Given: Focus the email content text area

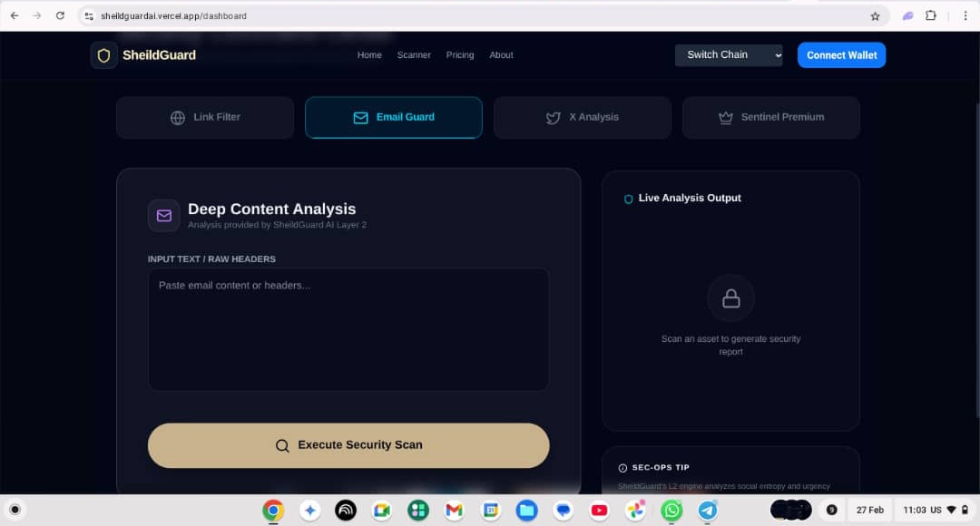Looking at the screenshot, I should (x=348, y=330).
